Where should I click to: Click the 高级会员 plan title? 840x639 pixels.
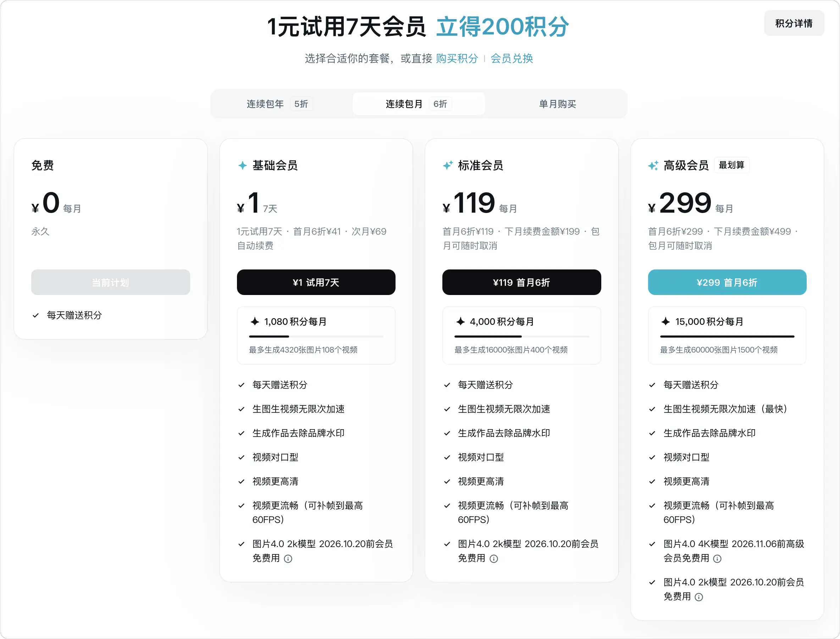coord(686,165)
